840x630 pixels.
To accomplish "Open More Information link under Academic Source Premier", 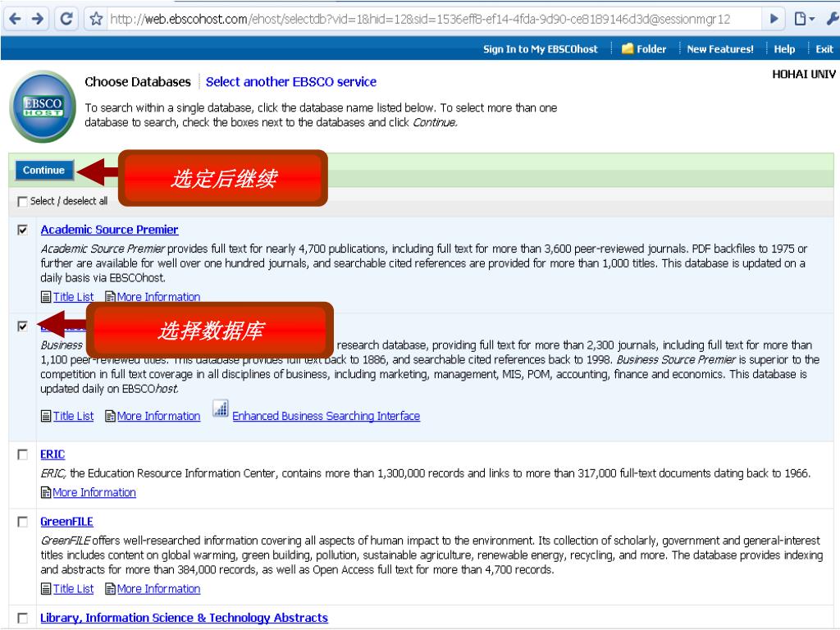I will [158, 297].
